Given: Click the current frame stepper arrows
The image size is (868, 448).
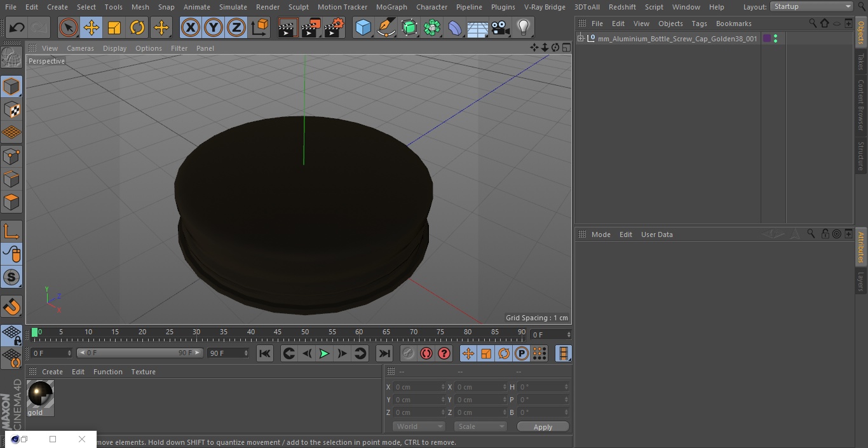Looking at the screenshot, I should point(568,334).
